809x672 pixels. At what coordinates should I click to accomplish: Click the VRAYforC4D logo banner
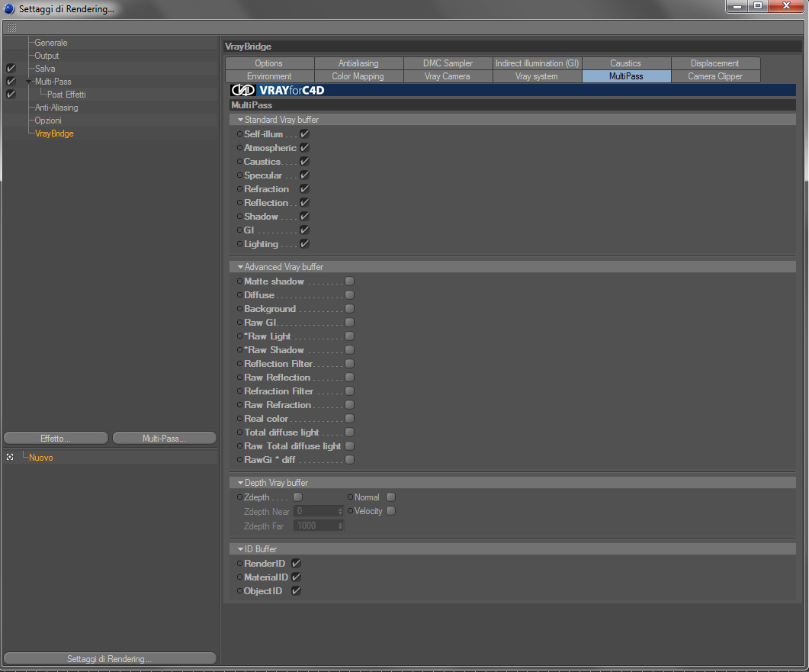click(512, 90)
